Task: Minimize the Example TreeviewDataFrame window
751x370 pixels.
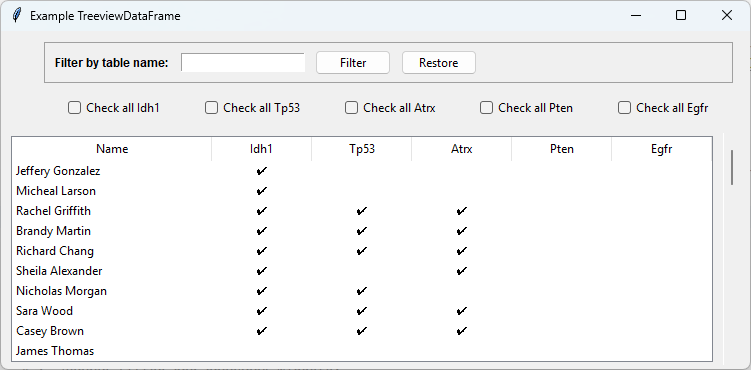Action: tap(636, 15)
